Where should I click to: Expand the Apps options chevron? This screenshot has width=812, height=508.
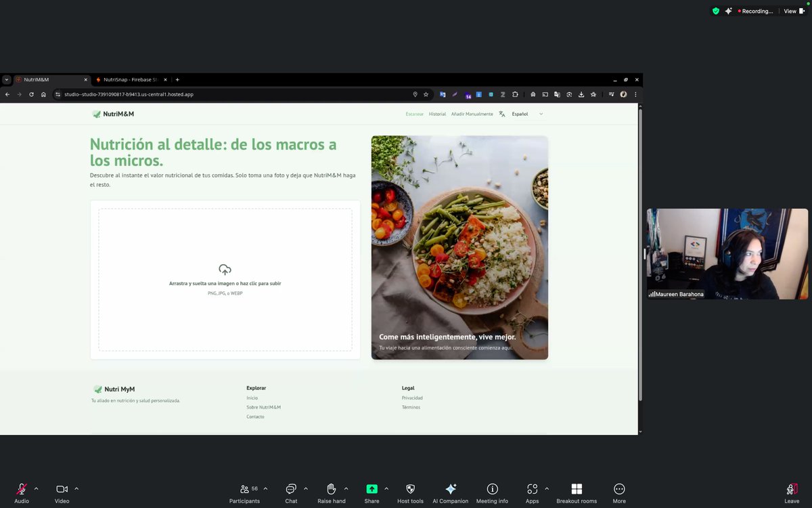pos(547,488)
